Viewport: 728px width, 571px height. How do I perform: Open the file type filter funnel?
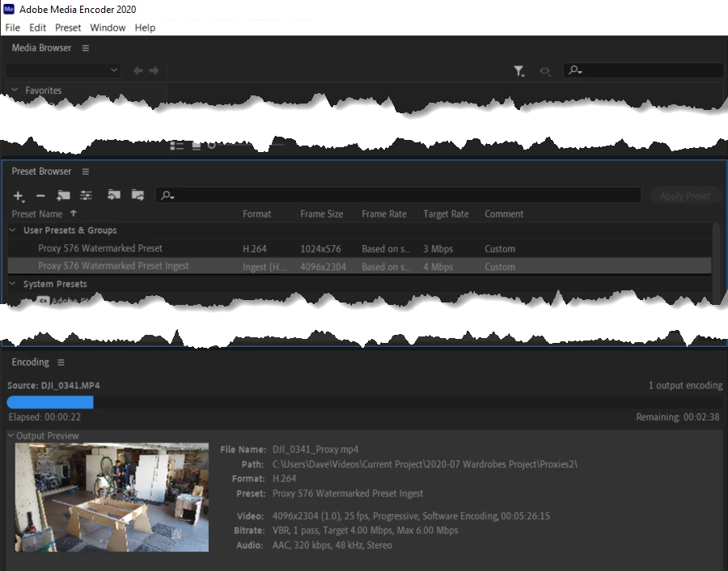(518, 71)
